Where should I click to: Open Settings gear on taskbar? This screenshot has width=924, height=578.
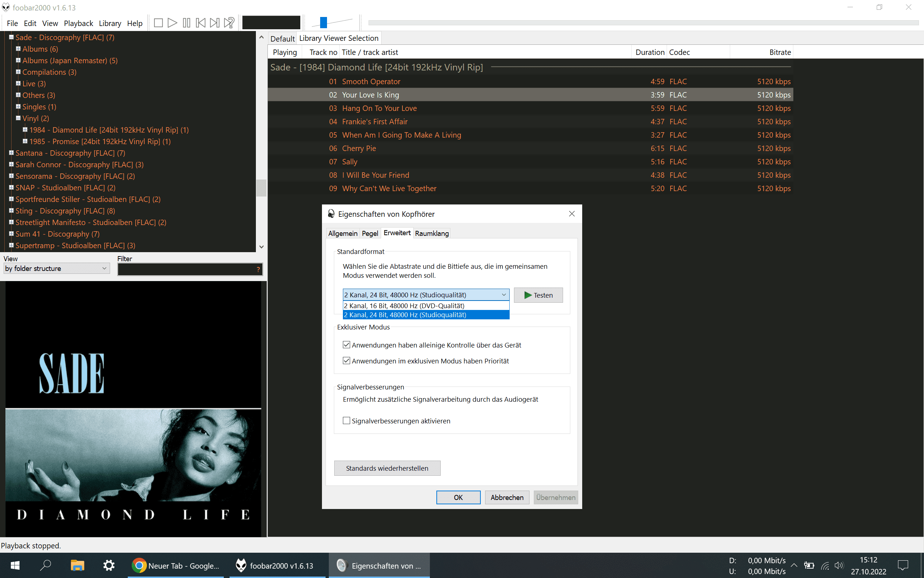pyautogui.click(x=109, y=565)
